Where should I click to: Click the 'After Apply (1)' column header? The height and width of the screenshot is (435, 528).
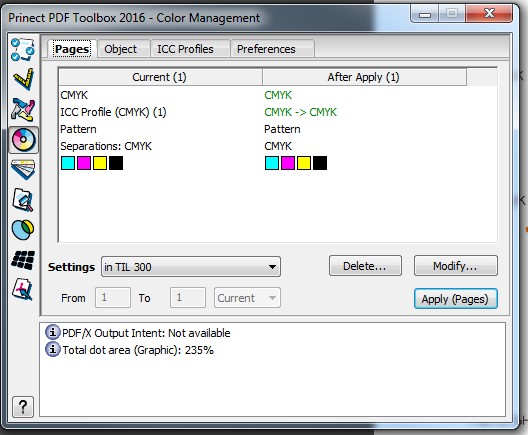click(x=364, y=77)
